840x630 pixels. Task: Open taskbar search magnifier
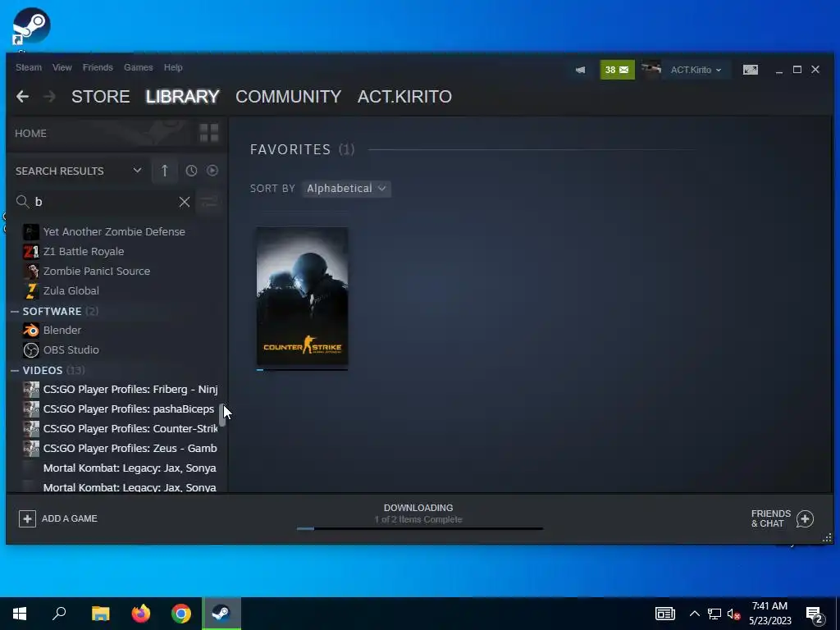(x=59, y=614)
